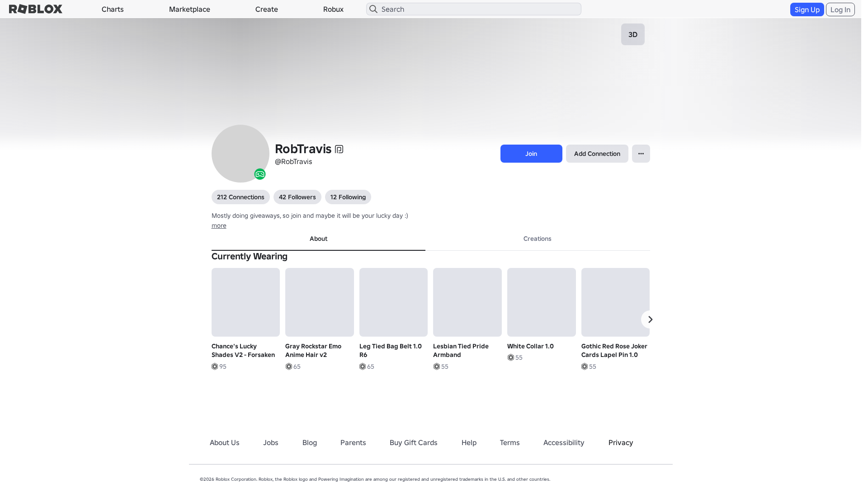Click Robux icon under Leg Tied Bag Belt
Image resolution: width=868 pixels, height=488 pixels.
[363, 366]
